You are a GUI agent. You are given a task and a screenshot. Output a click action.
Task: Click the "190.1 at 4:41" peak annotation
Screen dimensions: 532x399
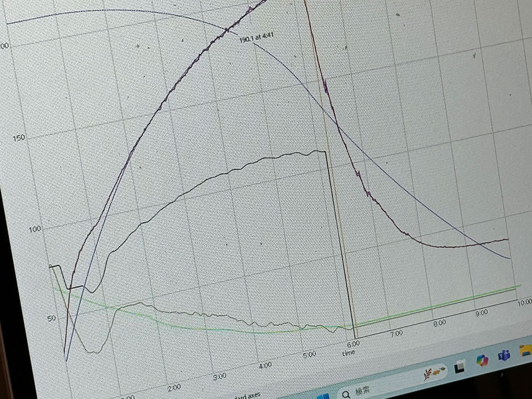click(x=257, y=38)
